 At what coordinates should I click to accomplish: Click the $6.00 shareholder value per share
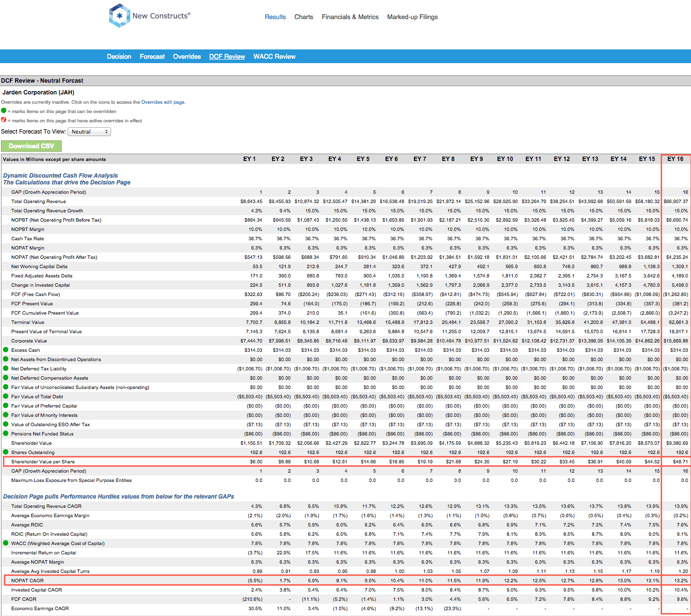256,462
